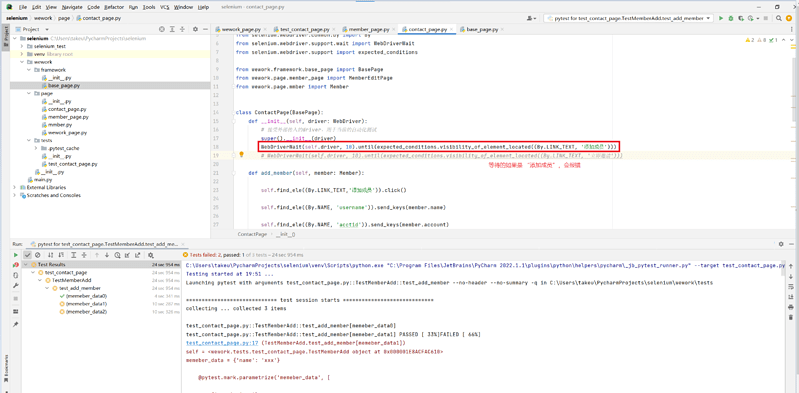The height and width of the screenshot is (393, 799).
Task: Open the orange IDE updates icon
Action: coord(789,18)
